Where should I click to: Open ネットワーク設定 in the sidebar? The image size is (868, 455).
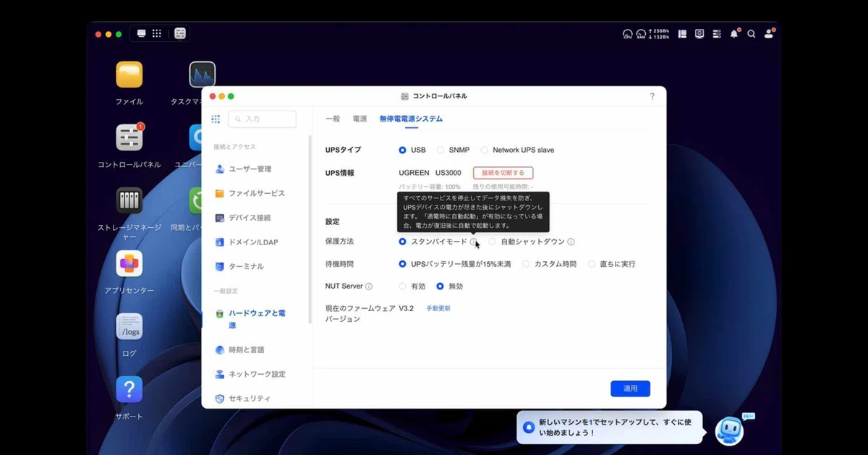click(257, 375)
